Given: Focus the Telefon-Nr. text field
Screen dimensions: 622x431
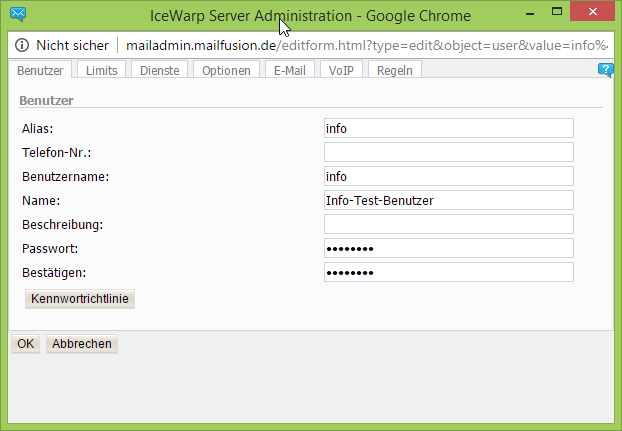Looking at the screenshot, I should tap(449, 152).
